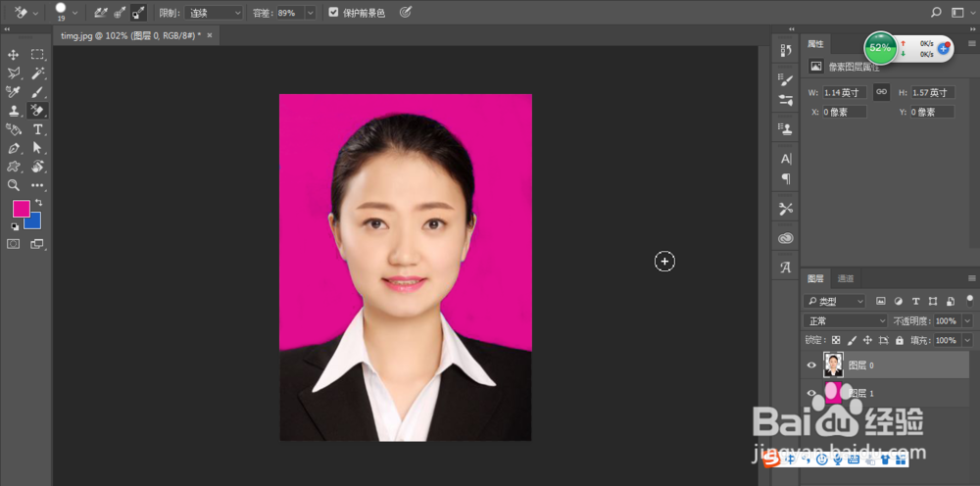Image resolution: width=980 pixels, height=486 pixels.
Task: Select the Path Selection arrow tool
Action: [37, 148]
